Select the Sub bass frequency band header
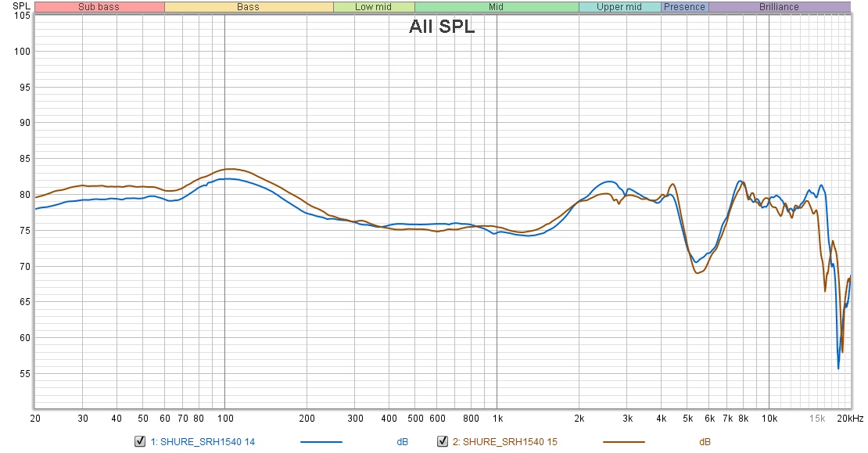The width and height of the screenshot is (868, 453). [98, 6]
